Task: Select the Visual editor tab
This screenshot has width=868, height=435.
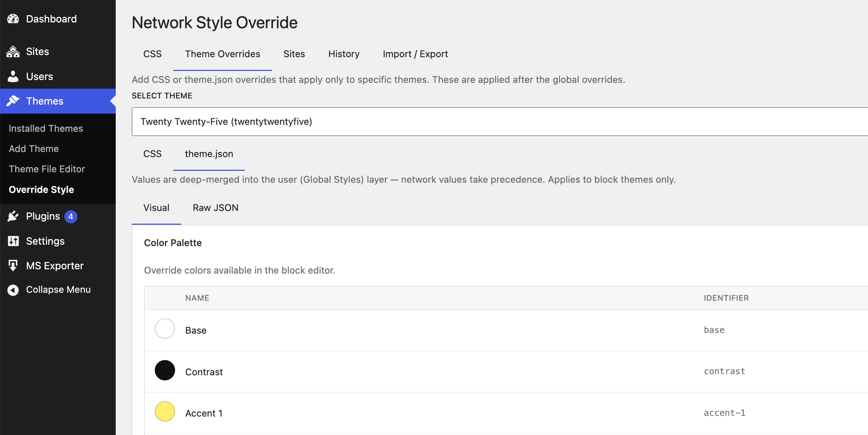Action: coord(156,208)
